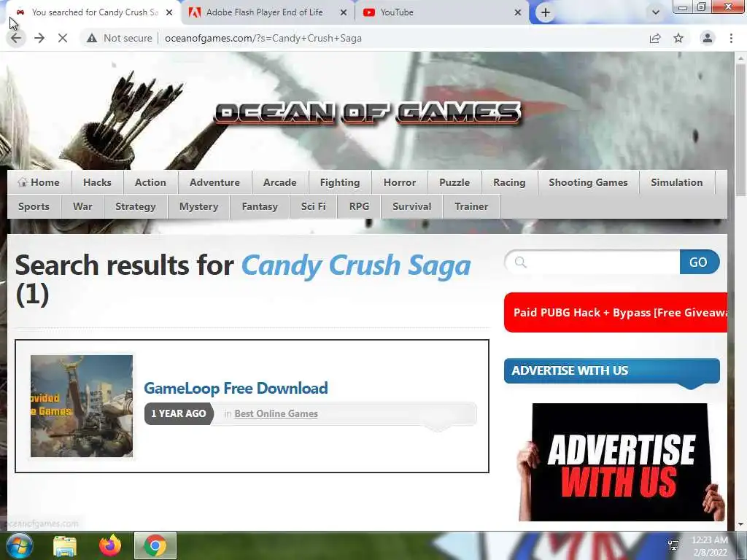Open the Fantasy category
This screenshot has height=560, width=747.
pyautogui.click(x=260, y=206)
